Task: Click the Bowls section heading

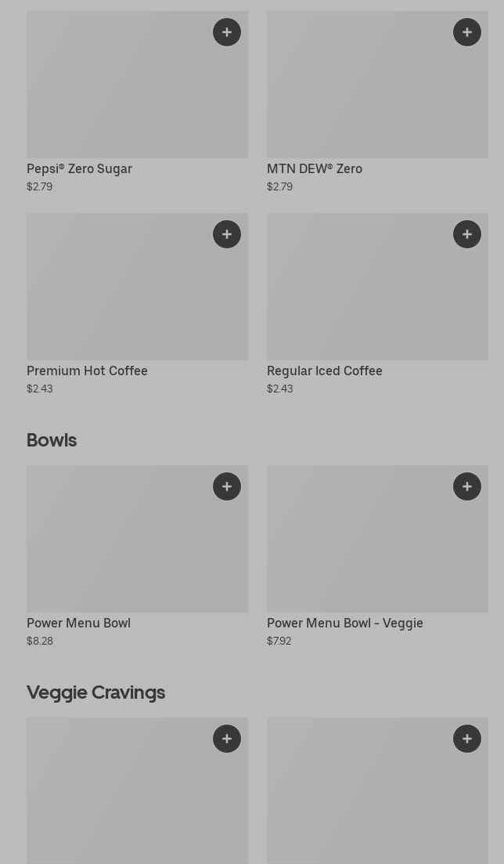Action: (x=52, y=440)
